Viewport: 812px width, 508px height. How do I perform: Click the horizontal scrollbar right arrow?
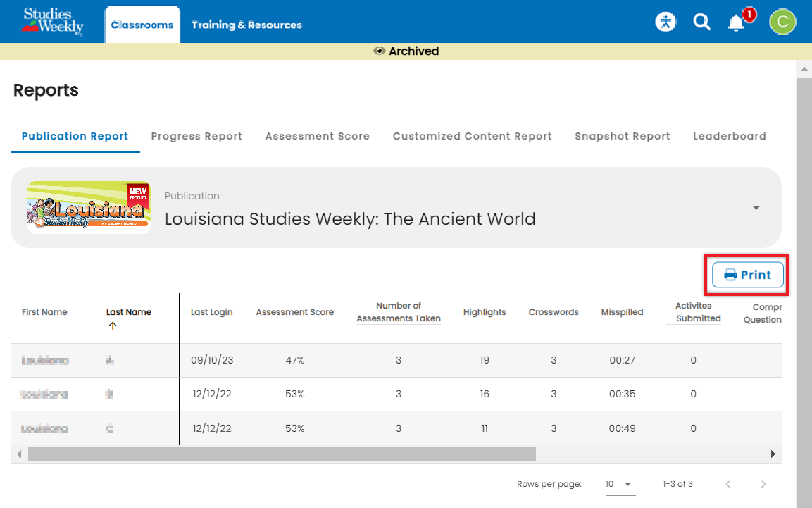tap(773, 454)
